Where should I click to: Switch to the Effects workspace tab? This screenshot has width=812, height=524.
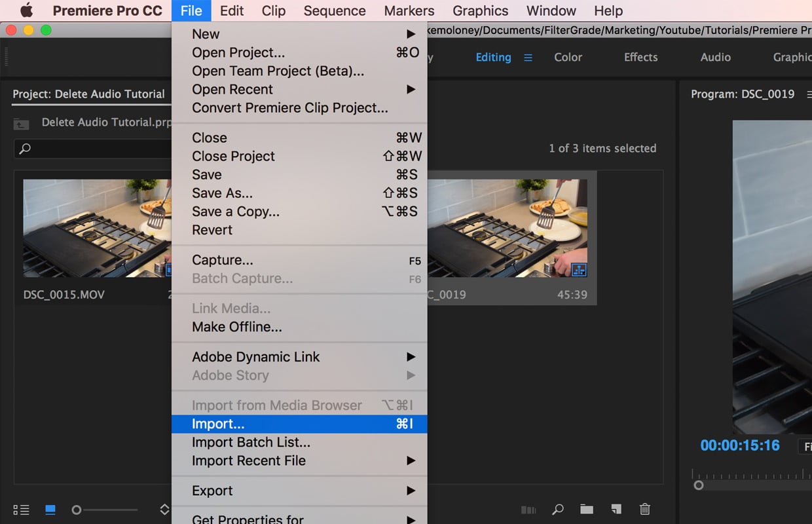point(640,57)
